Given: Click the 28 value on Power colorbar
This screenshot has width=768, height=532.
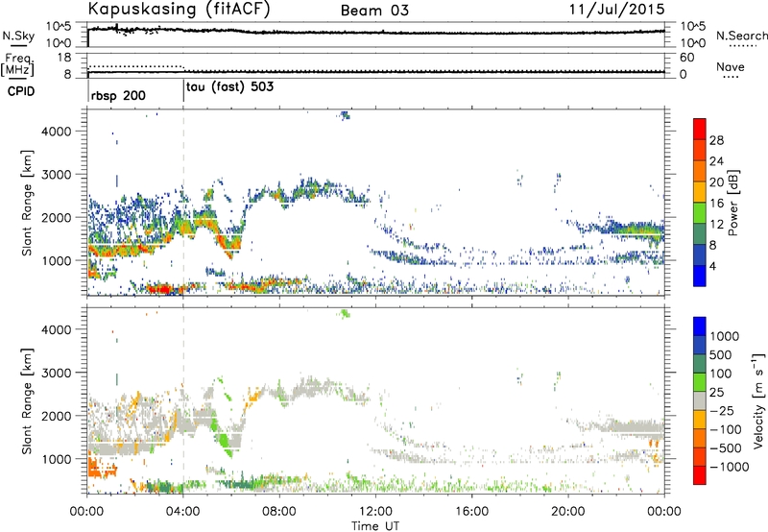Looking at the screenshot, I should pos(716,140).
